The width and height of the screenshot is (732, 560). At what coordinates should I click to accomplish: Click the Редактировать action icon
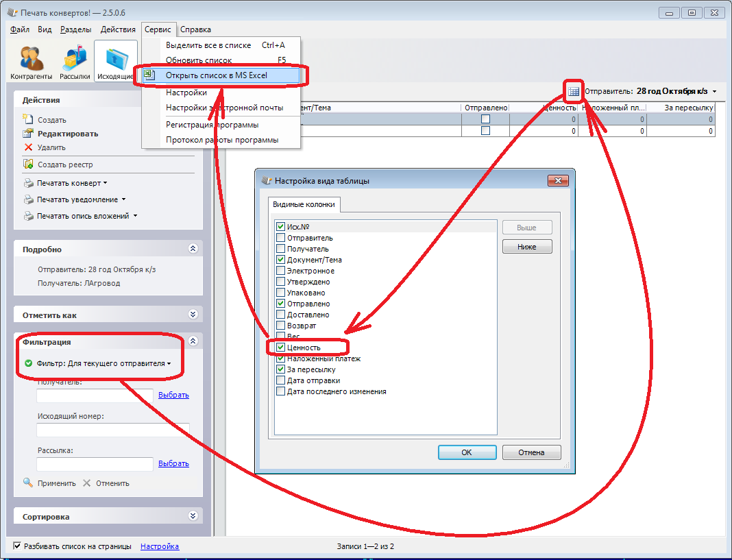[28, 134]
